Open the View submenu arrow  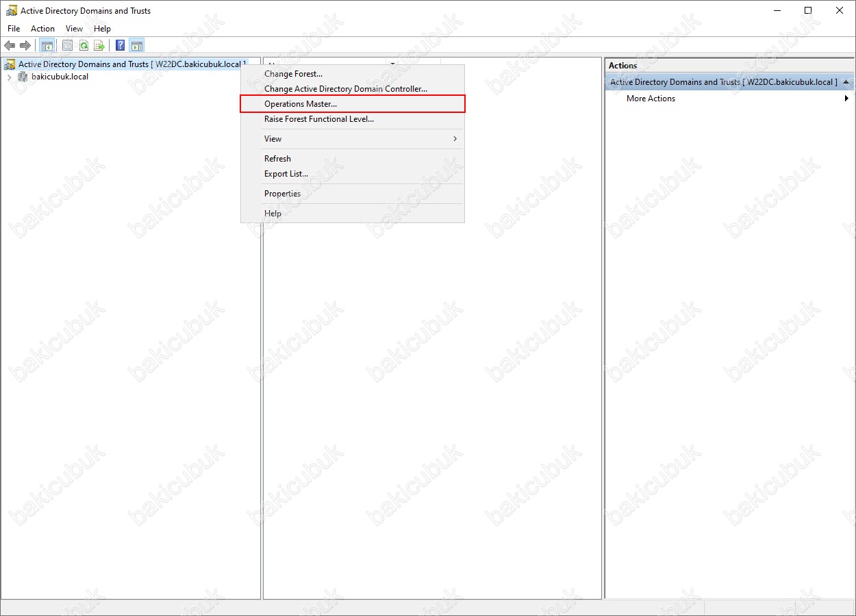click(455, 139)
